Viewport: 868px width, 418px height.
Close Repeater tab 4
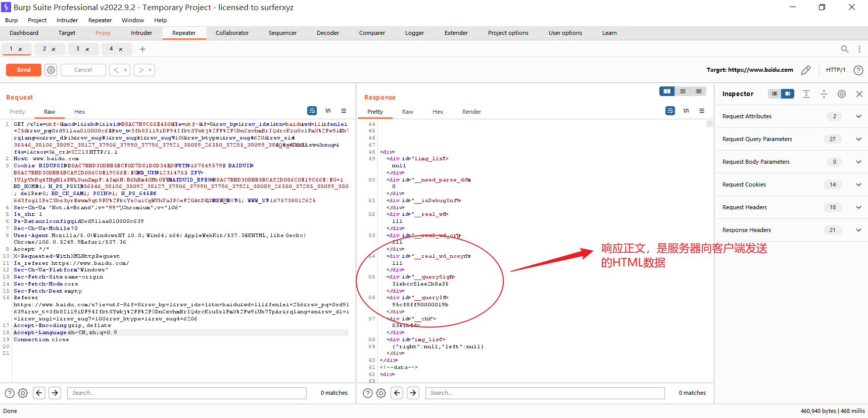121,50
